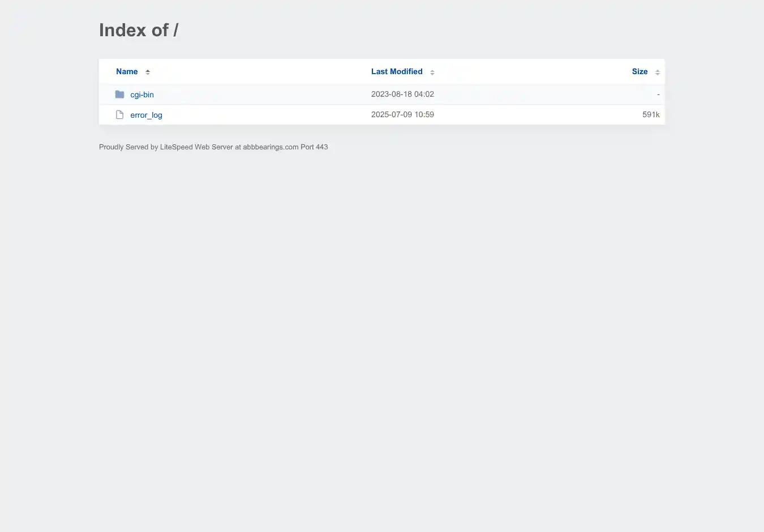764x532 pixels.
Task: Click "LiteSpeed Web Server" in footer
Action: [x=196, y=147]
